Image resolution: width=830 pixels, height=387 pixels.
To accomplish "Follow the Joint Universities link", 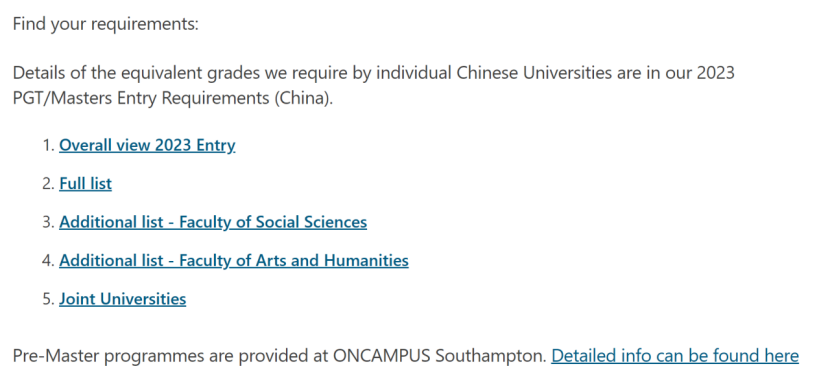I will coord(122,299).
